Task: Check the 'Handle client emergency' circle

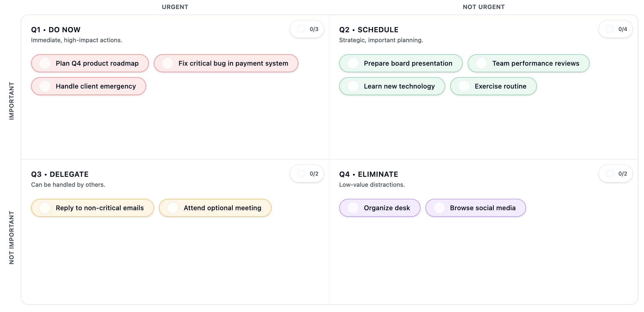Action: (x=45, y=86)
